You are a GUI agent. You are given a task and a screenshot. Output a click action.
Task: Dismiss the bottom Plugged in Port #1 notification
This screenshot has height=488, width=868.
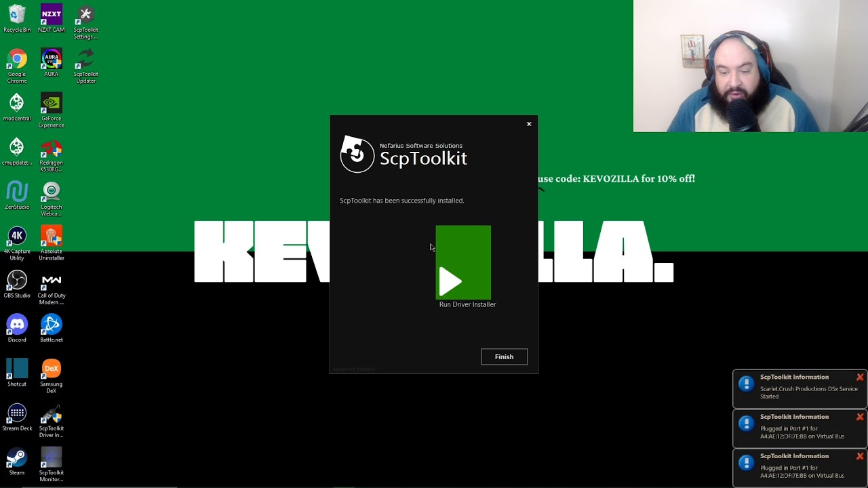860,456
